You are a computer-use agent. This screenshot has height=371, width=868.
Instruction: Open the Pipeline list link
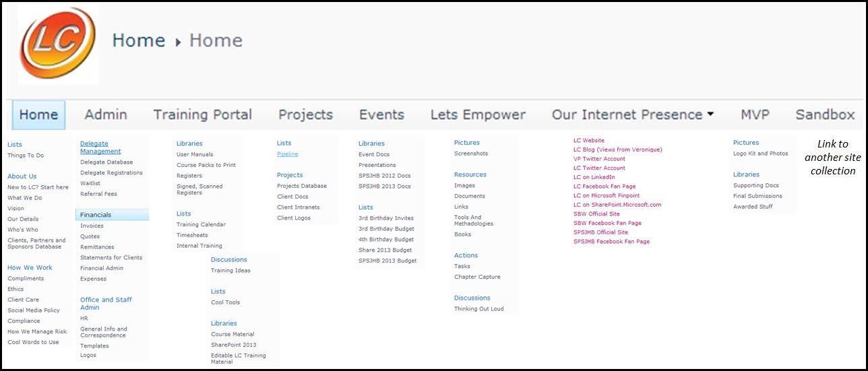pyautogui.click(x=287, y=154)
